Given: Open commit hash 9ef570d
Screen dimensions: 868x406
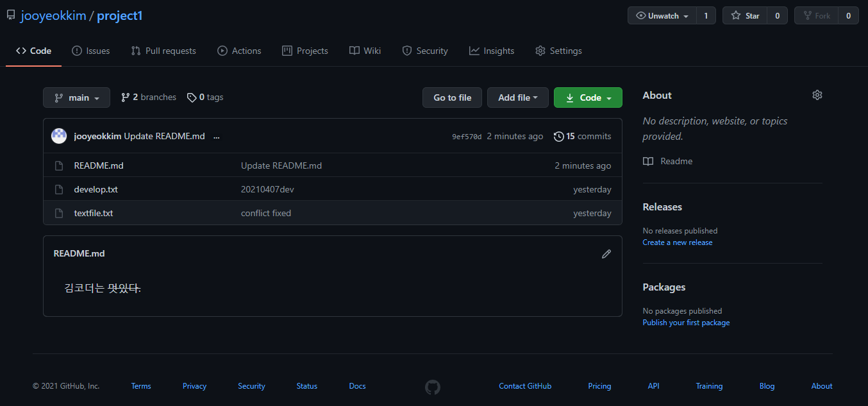Looking at the screenshot, I should [467, 137].
